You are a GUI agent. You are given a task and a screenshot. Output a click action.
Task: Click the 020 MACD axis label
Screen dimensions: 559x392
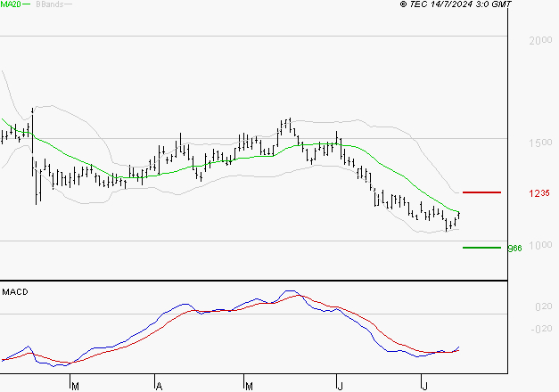point(544,306)
